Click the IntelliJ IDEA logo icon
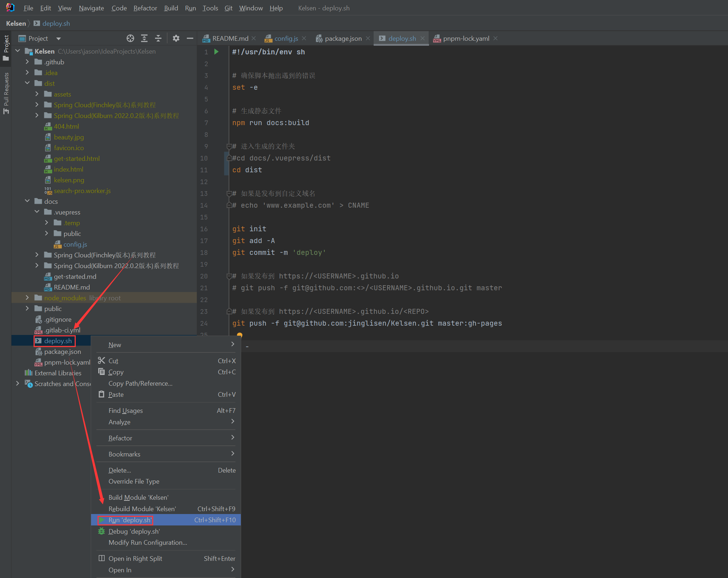 pos(10,8)
